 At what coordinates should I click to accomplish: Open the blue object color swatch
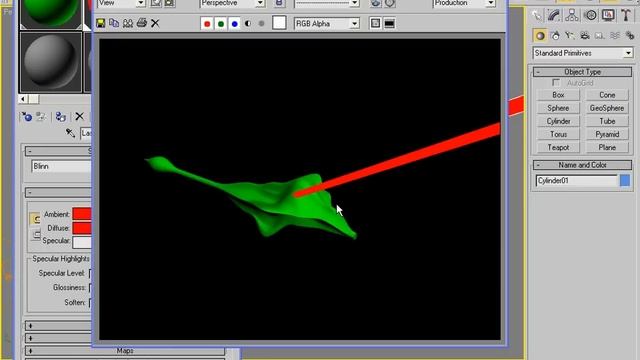click(x=625, y=180)
